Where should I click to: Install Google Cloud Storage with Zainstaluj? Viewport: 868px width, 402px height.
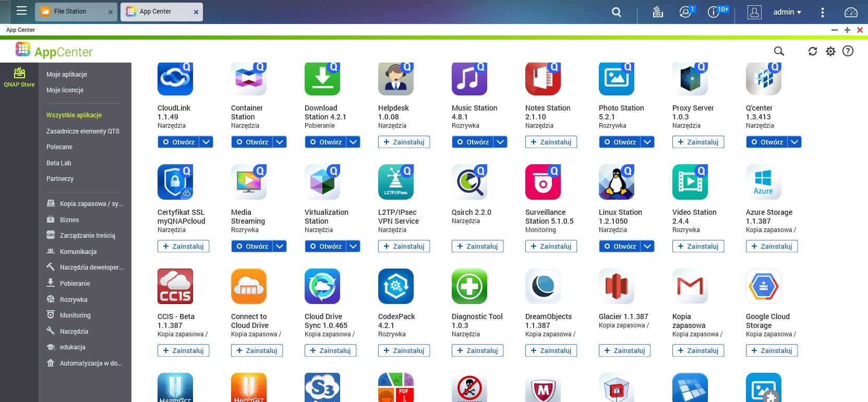[771, 350]
